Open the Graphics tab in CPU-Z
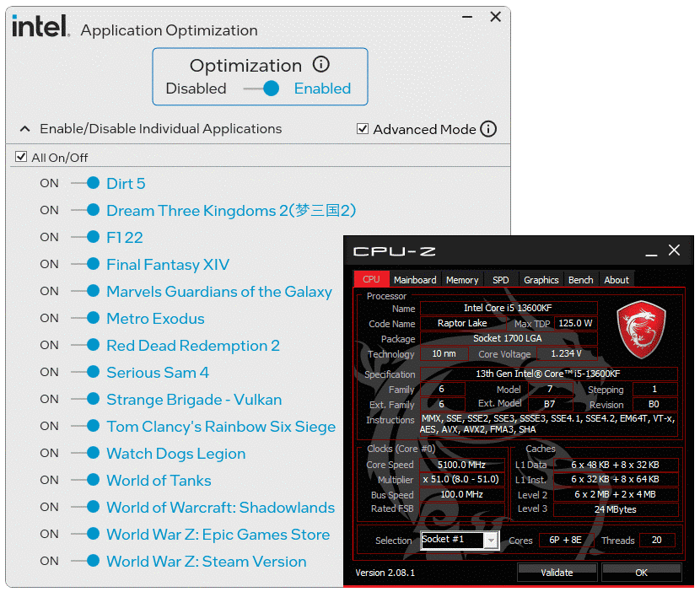The image size is (700, 592). (541, 280)
